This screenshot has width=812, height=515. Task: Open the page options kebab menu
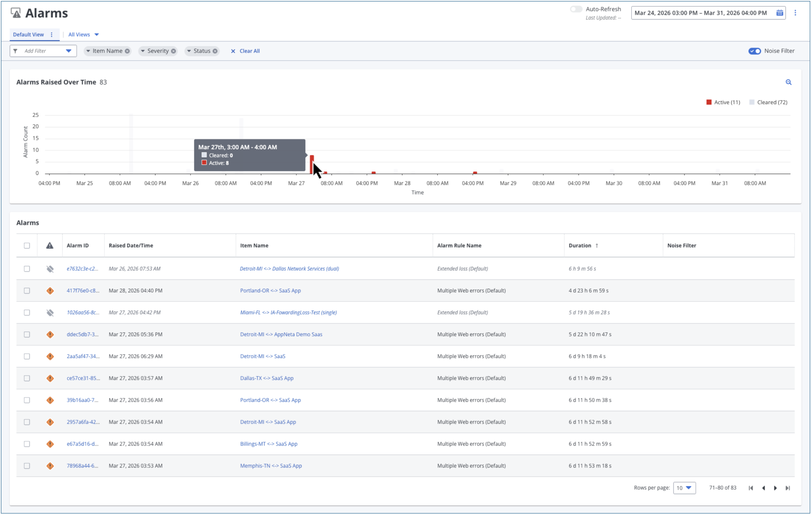pos(795,13)
